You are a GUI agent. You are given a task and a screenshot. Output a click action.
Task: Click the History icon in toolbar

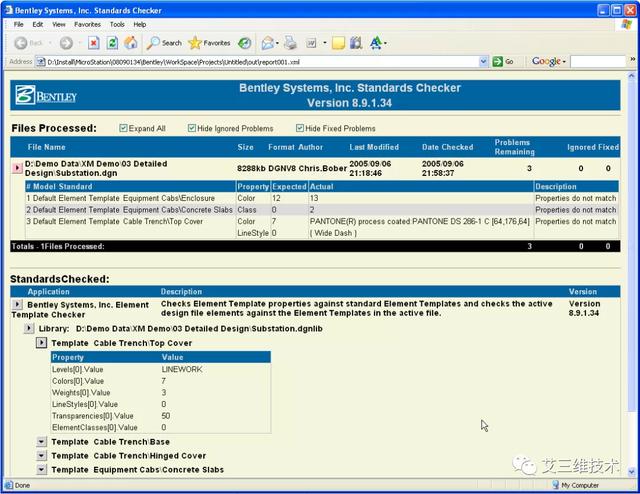pyautogui.click(x=244, y=43)
